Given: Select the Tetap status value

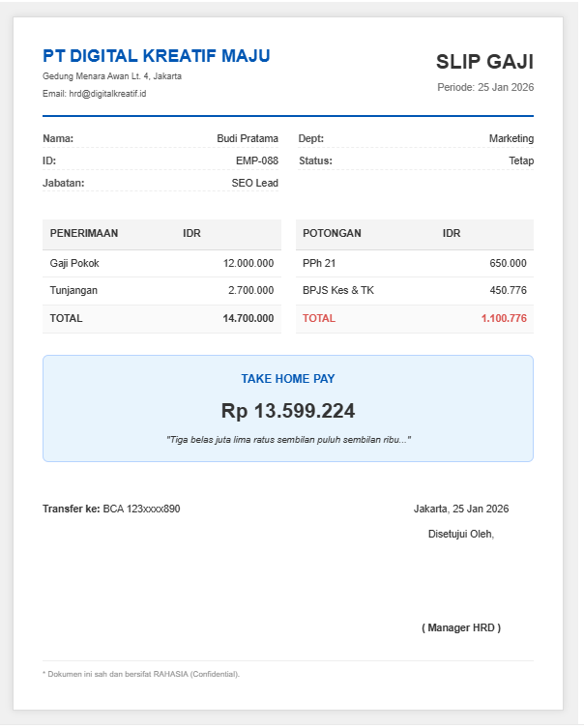Looking at the screenshot, I should pyautogui.click(x=521, y=160).
